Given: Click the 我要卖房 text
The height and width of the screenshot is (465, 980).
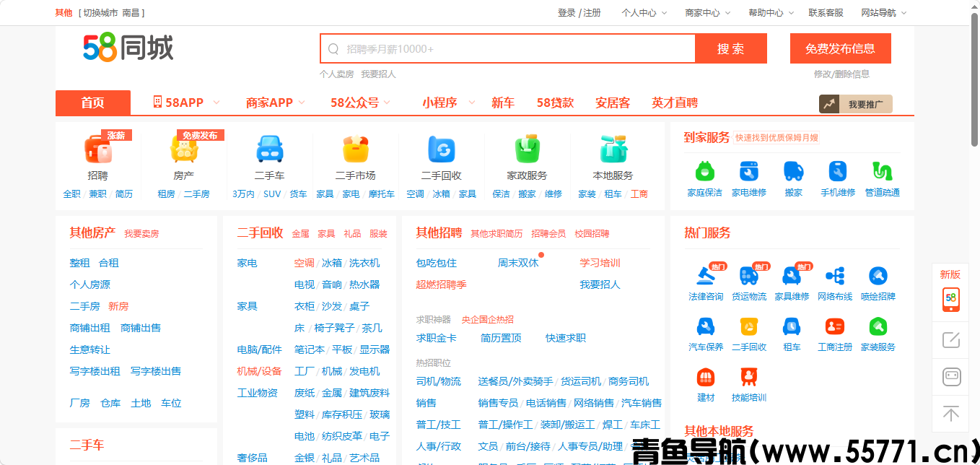Looking at the screenshot, I should 141,234.
